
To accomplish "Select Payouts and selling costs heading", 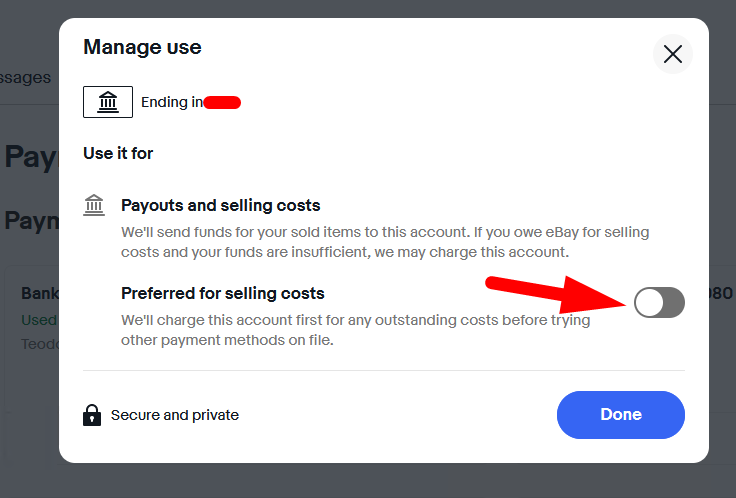I will click(x=221, y=205).
